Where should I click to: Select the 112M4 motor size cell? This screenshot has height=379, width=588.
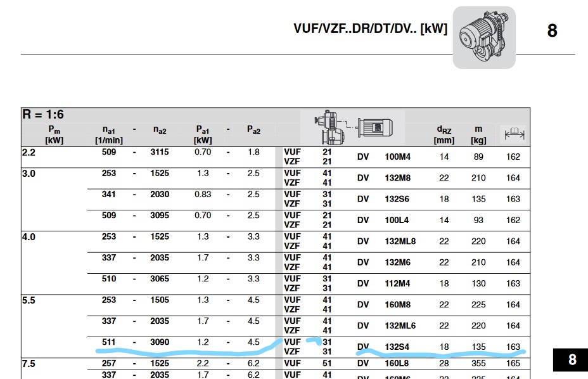tap(397, 283)
